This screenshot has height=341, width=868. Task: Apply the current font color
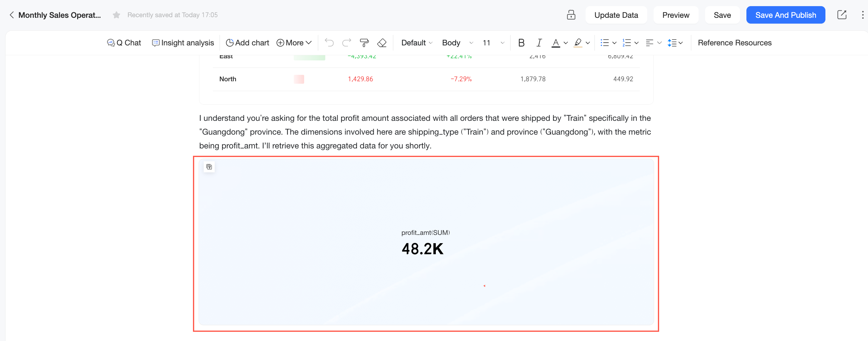pyautogui.click(x=556, y=43)
